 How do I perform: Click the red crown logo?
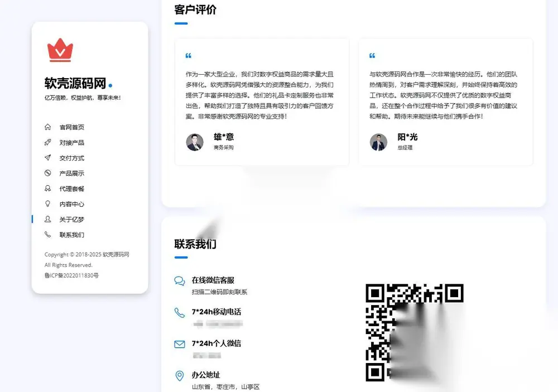60,50
